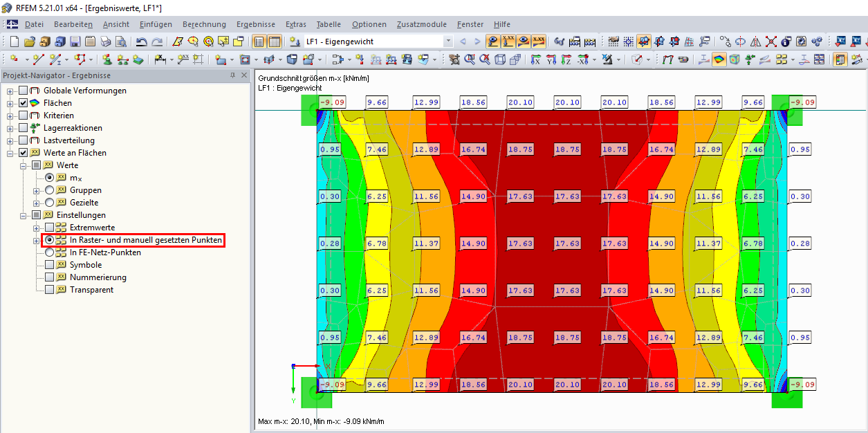Expand the Lagerreaktionen tree node
The image size is (868, 433).
point(10,128)
